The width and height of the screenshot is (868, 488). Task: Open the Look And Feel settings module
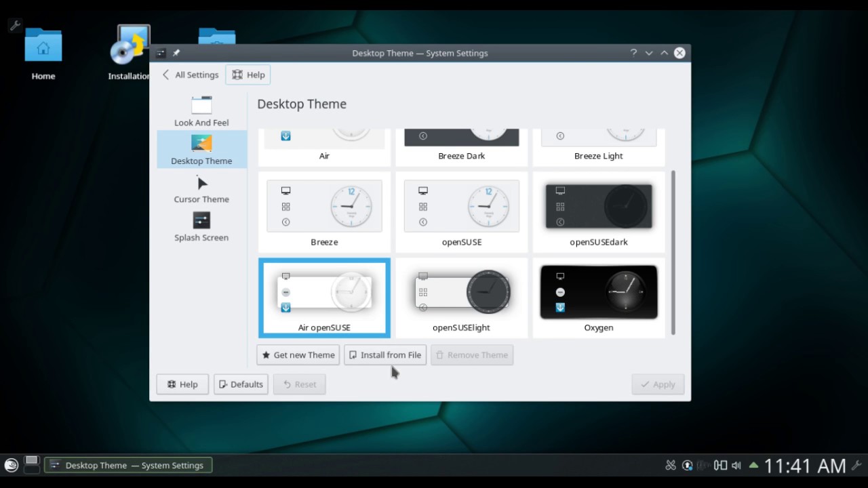pyautogui.click(x=201, y=112)
